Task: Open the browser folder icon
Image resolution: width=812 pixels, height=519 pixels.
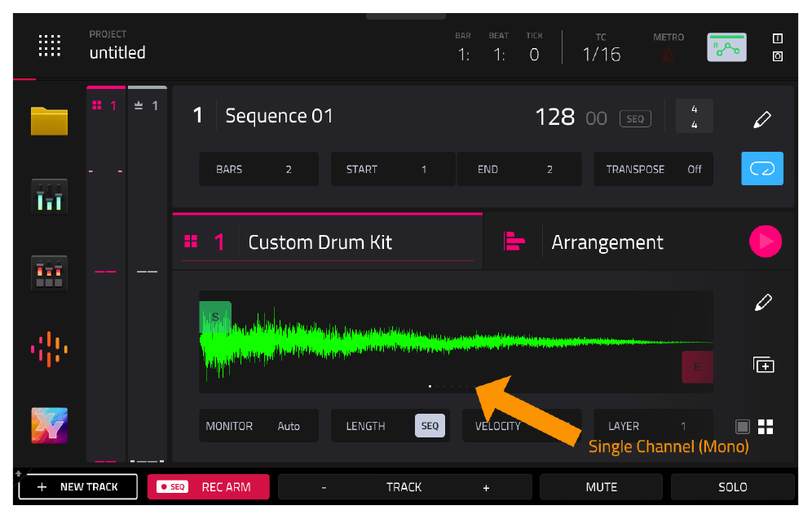Action: [49, 121]
